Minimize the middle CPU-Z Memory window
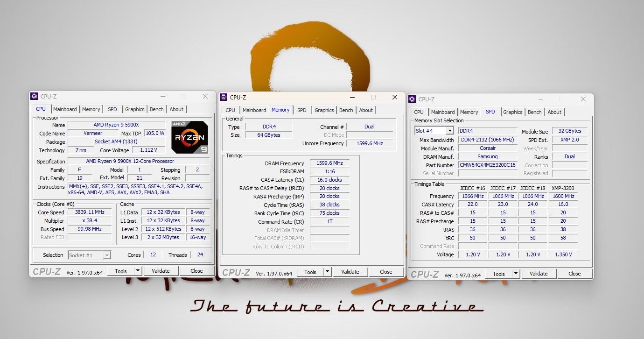The width and height of the screenshot is (644, 339). point(352,97)
